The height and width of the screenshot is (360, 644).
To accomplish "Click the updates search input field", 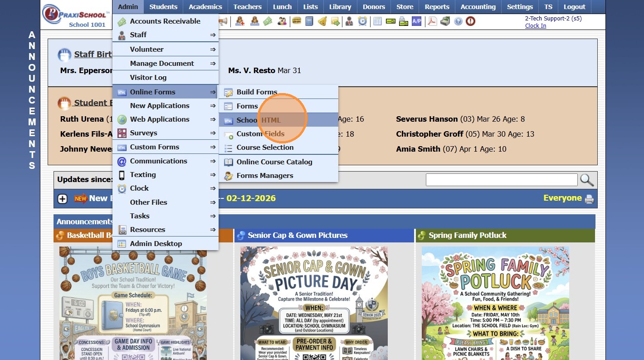I will click(502, 180).
